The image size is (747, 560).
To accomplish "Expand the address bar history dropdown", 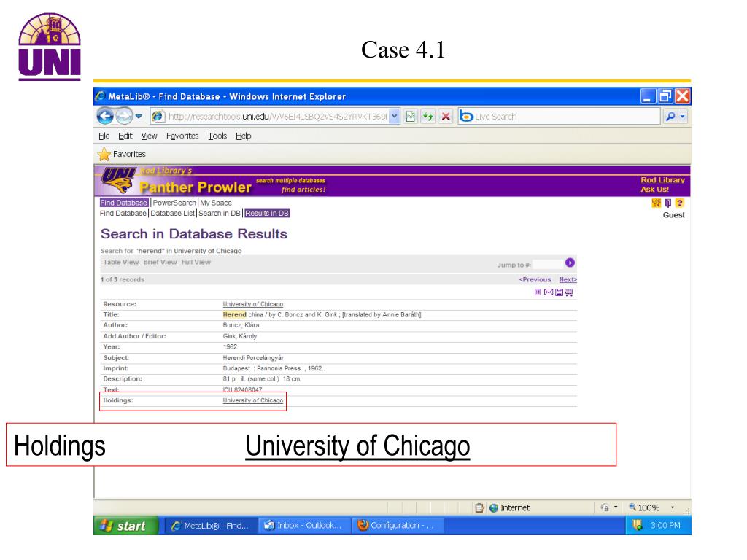I will point(395,116).
